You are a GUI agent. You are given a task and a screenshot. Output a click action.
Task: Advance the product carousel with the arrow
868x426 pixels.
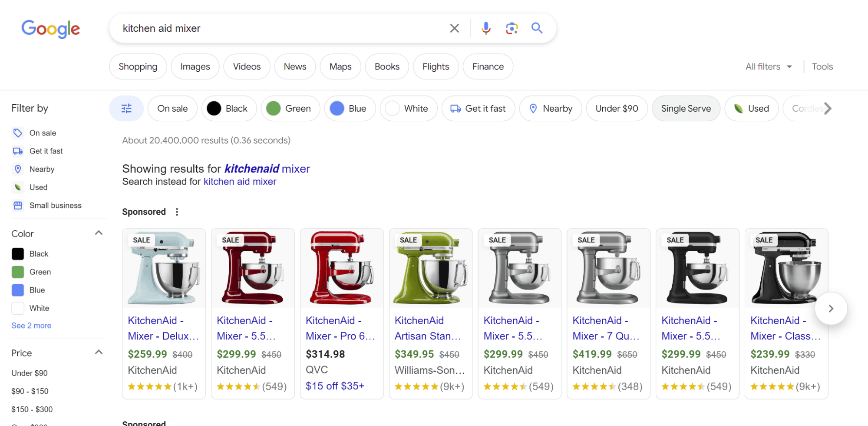tap(831, 308)
